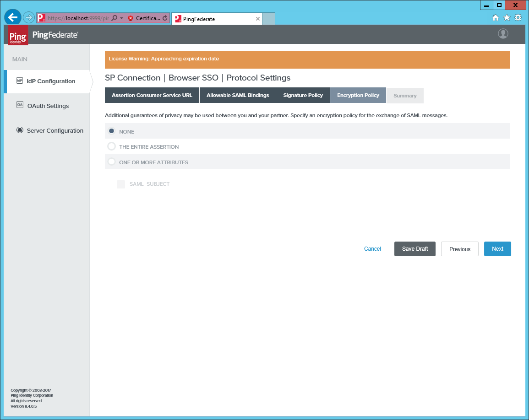529x420 pixels.
Task: Select ONE OR MORE ATTRIBUTES radio option
Action: click(x=111, y=162)
